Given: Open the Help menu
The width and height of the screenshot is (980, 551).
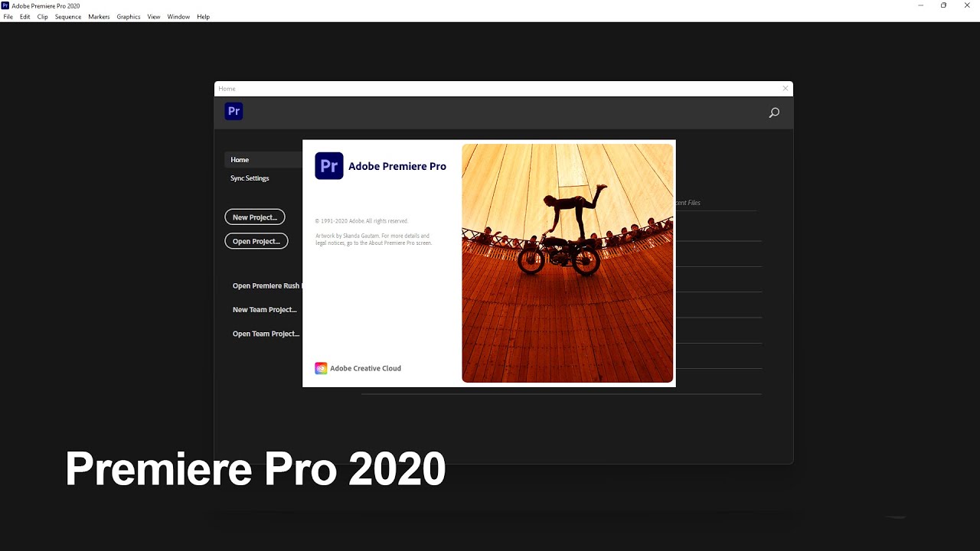Looking at the screenshot, I should [x=203, y=17].
